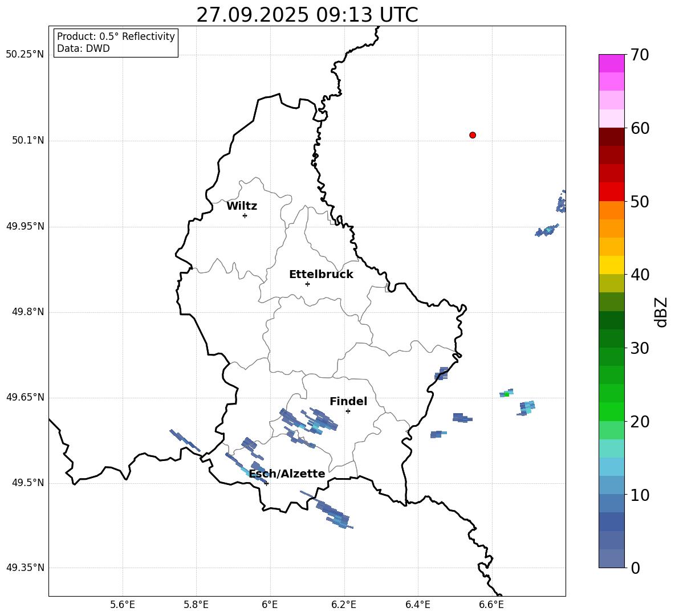675x616 pixels.
Task: Click the yellow 40 dBZ colorbar band
Action: click(611, 265)
